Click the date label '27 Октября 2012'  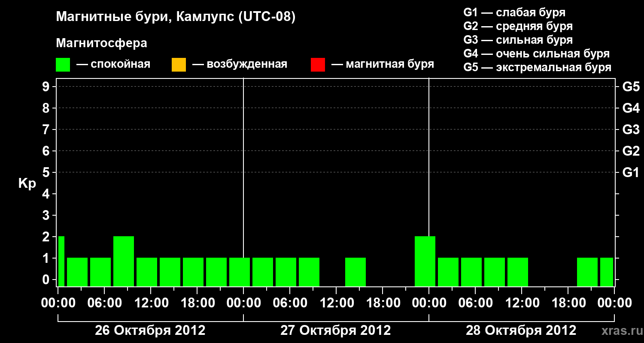pos(336,331)
